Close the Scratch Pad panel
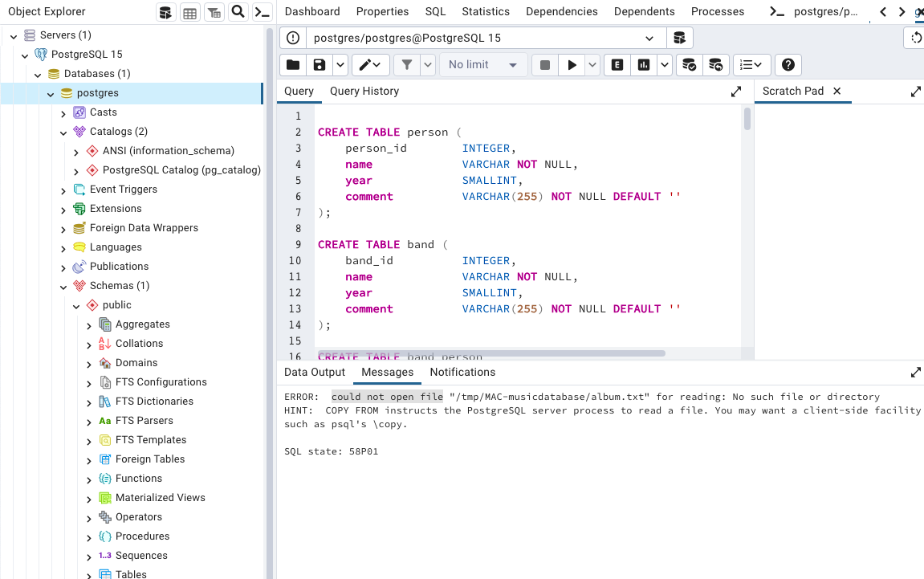Viewport: 924px width, 579px height. 836,91
